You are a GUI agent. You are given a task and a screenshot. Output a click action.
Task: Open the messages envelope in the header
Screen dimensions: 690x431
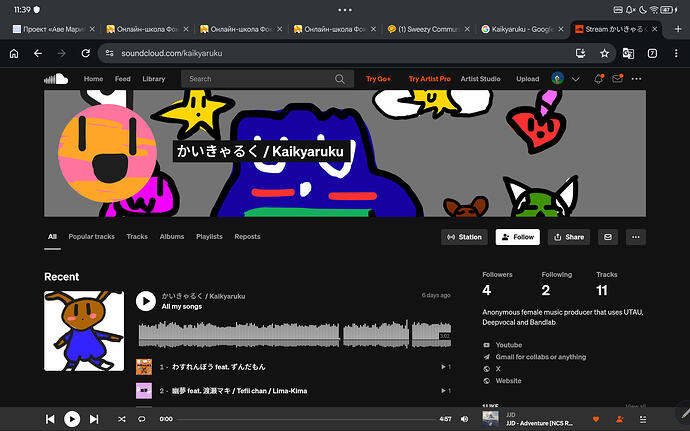pyautogui.click(x=617, y=79)
